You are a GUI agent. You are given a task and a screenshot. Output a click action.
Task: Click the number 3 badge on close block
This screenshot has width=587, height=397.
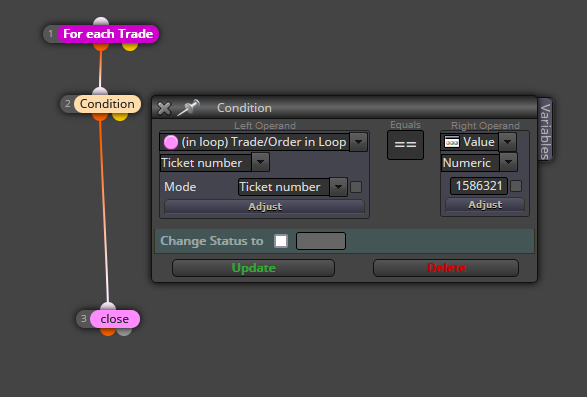coord(83,319)
